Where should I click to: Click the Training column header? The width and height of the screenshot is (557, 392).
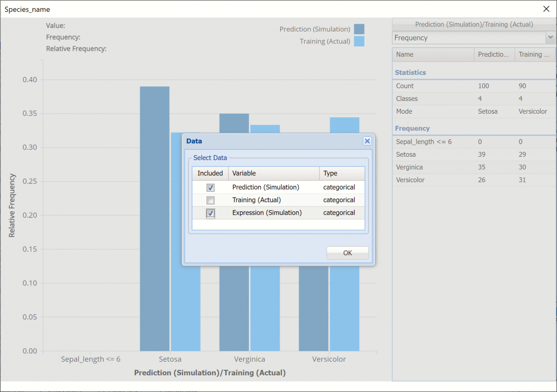tap(535, 54)
